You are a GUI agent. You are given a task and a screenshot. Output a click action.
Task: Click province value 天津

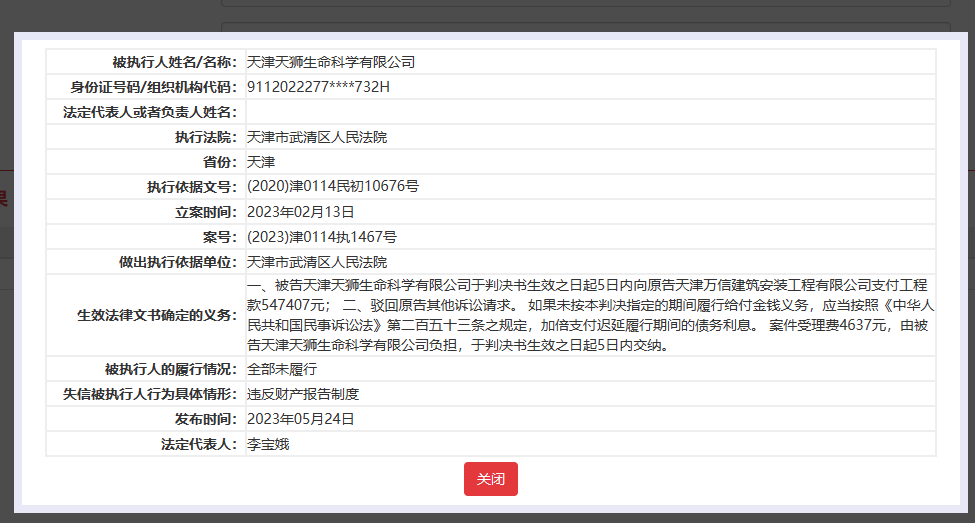click(261, 162)
